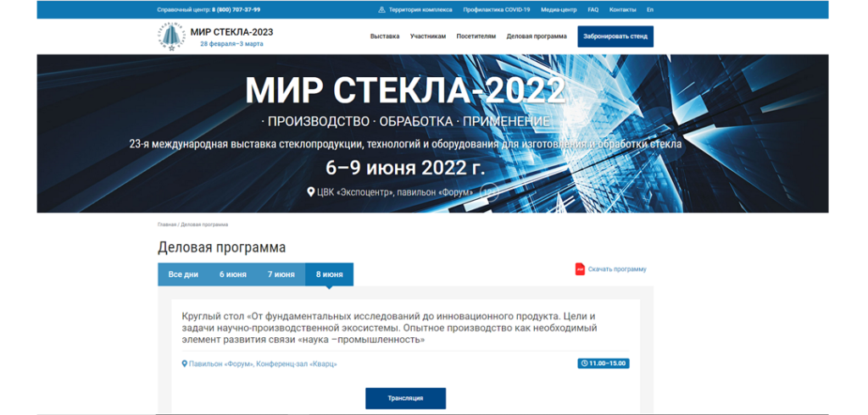
Task: Call the phone number 8 (800) 707-37-99
Action: [236, 10]
